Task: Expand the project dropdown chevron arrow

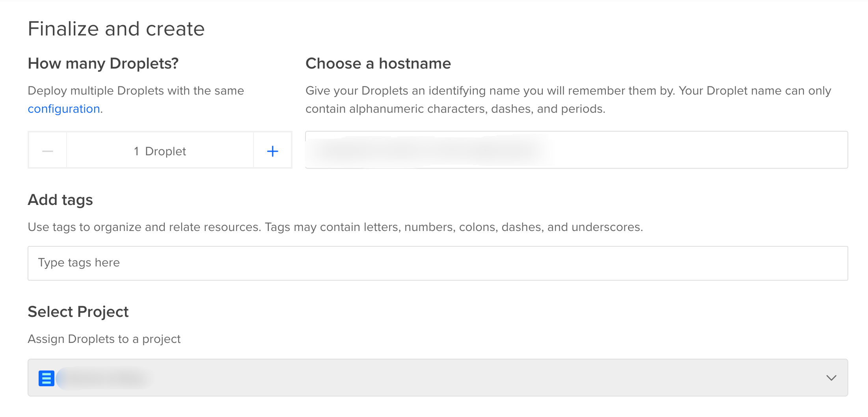Action: pos(831,378)
